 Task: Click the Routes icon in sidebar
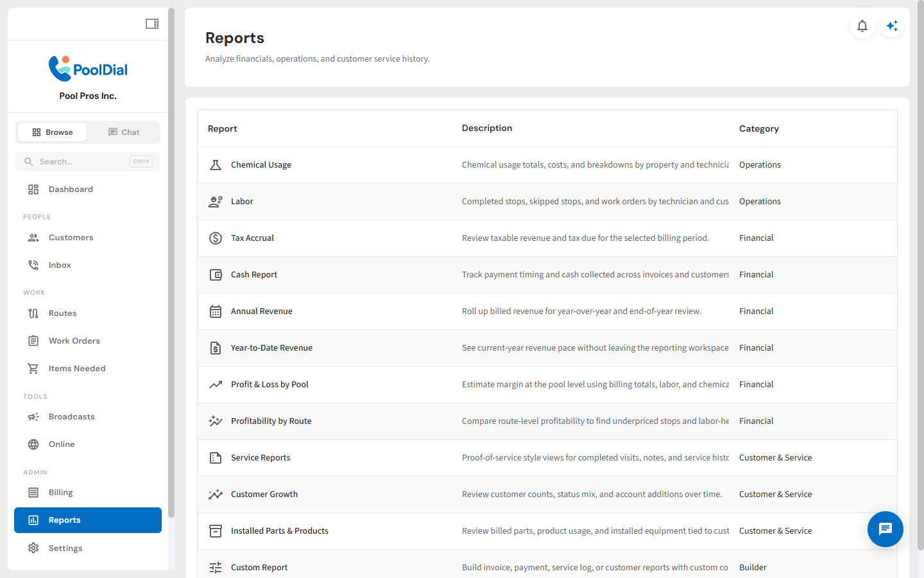point(33,313)
